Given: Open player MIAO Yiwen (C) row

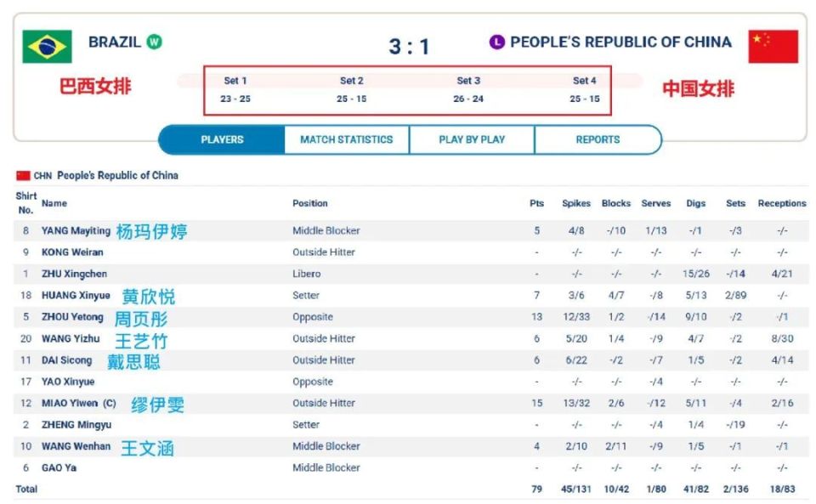Looking at the screenshot, I should coord(411,403).
